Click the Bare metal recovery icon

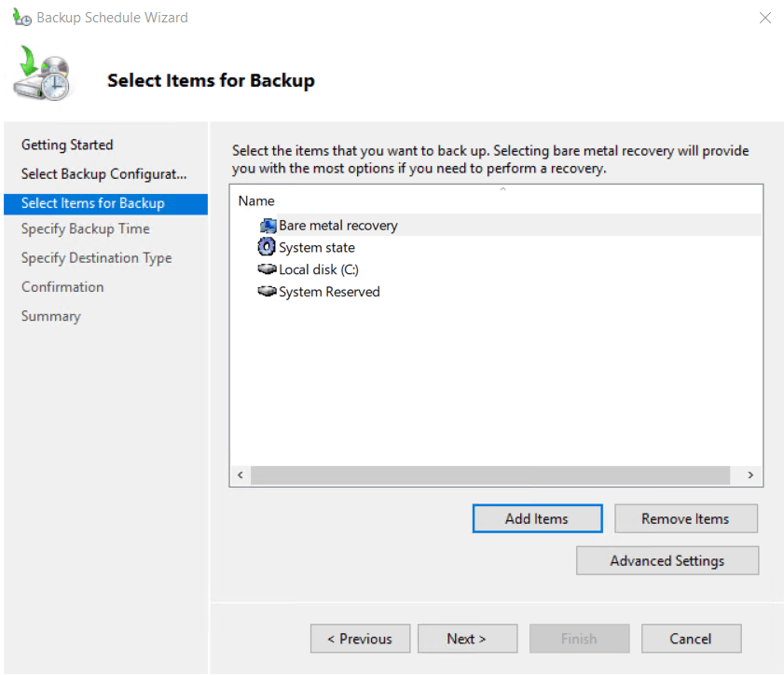pos(268,226)
